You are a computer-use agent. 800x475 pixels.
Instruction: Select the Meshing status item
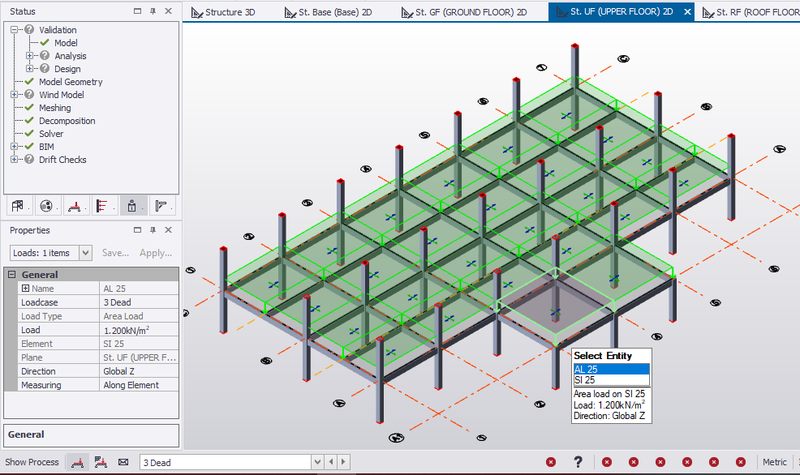click(x=55, y=108)
